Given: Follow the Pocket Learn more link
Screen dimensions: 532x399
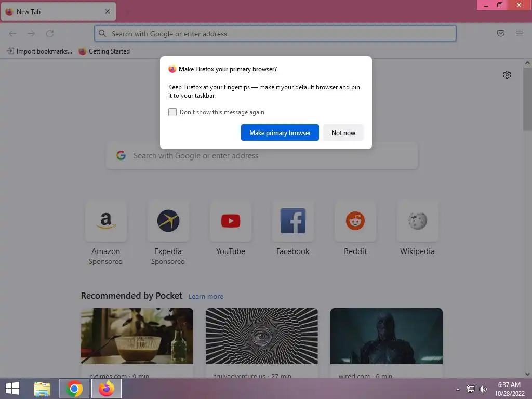Looking at the screenshot, I should click(206, 297).
